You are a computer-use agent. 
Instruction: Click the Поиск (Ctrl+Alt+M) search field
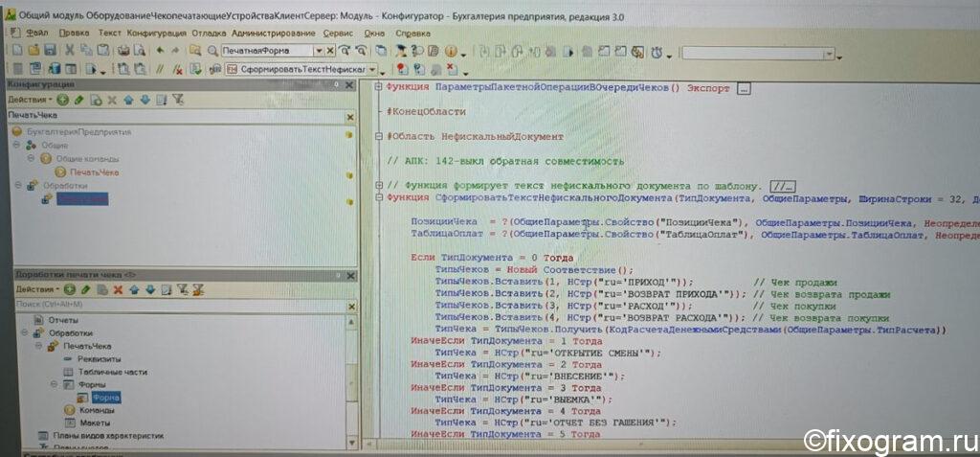179,306
